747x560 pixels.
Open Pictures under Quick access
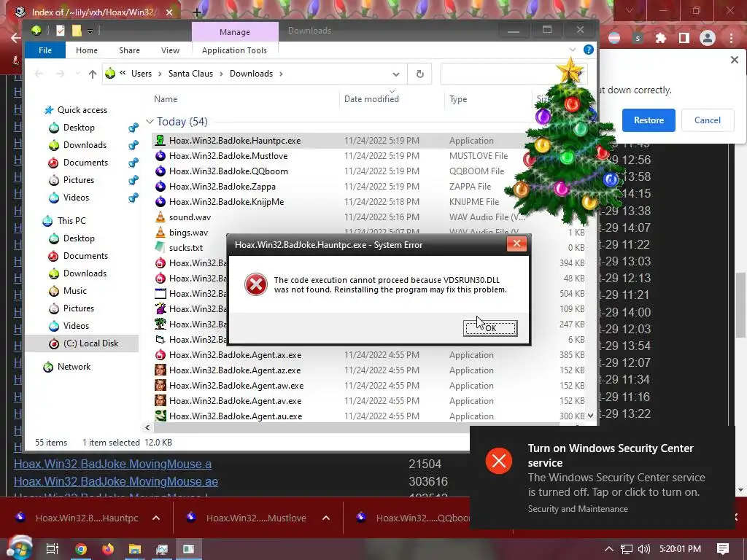(79, 180)
